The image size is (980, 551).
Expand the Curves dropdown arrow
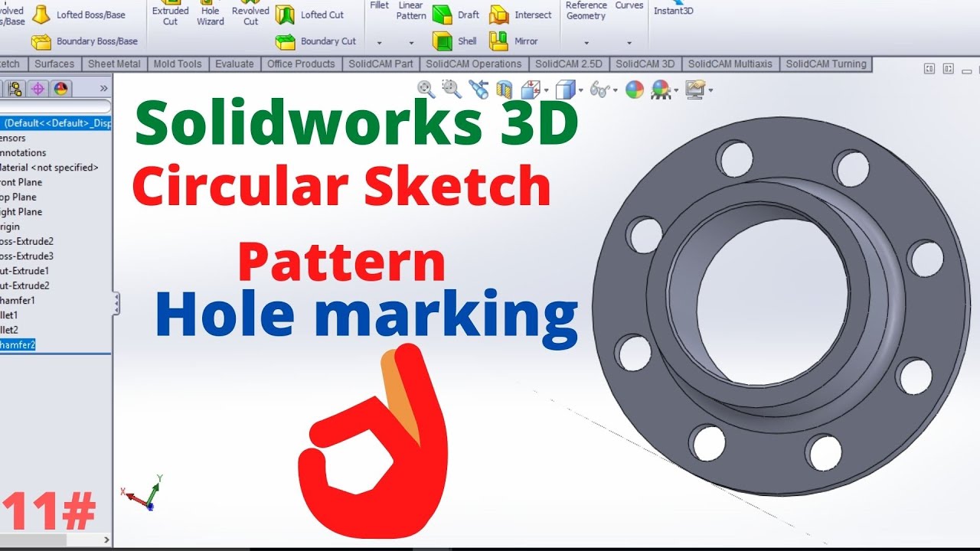pos(629,43)
